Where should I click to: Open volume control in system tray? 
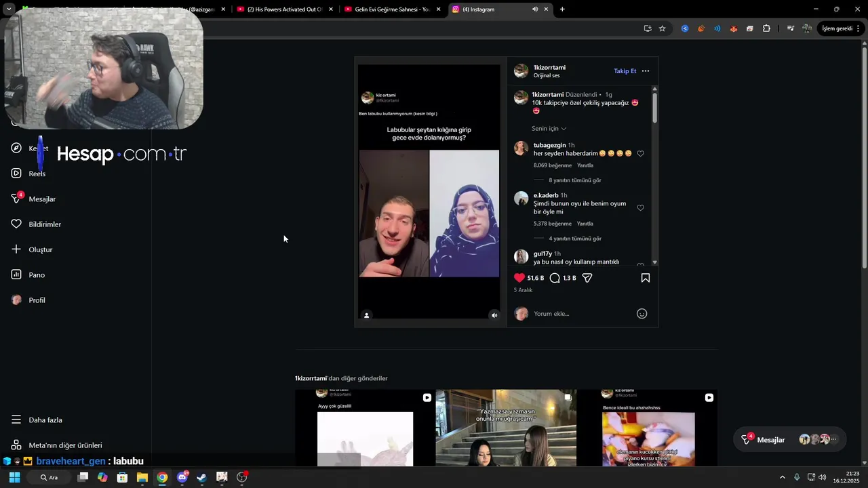822,477
